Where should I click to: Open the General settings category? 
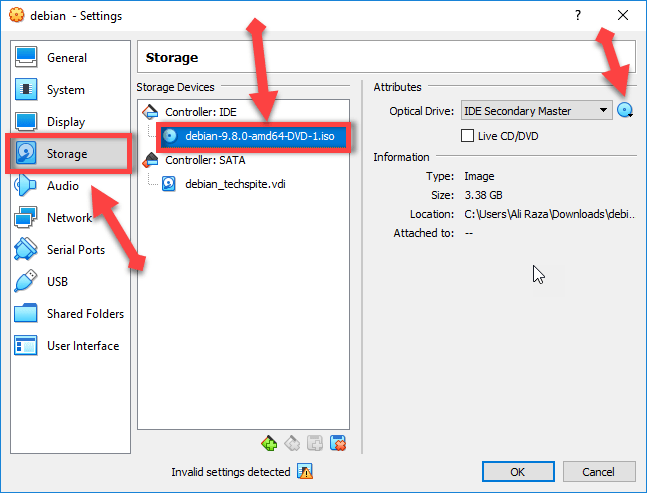[66, 58]
